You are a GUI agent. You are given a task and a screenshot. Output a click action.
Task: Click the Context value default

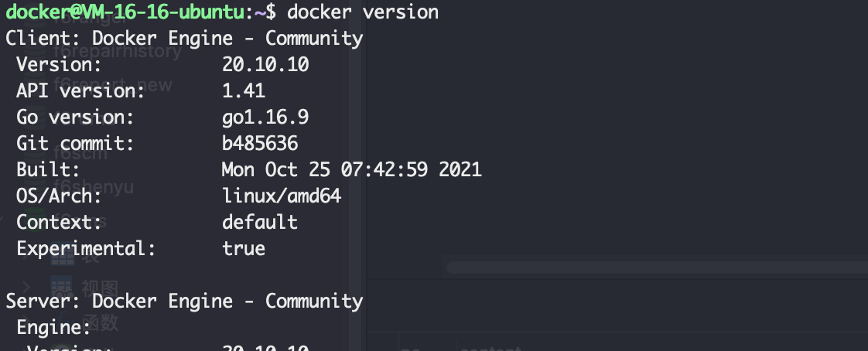click(x=260, y=222)
